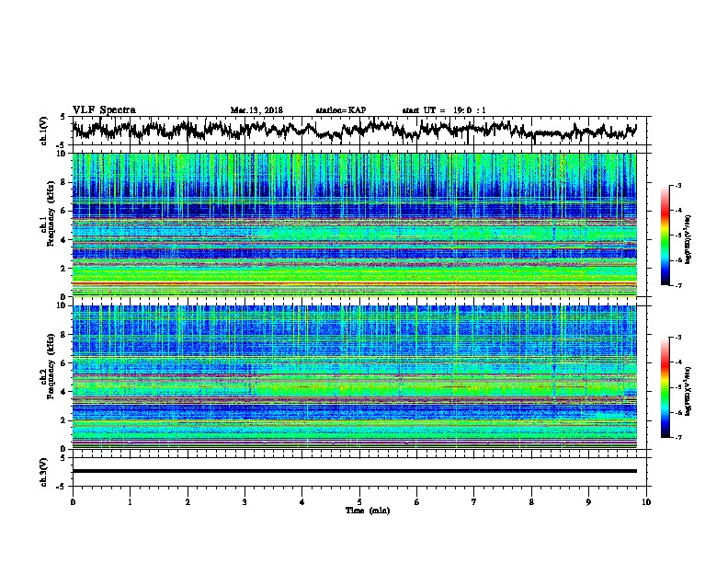Click the "station=KAP" header label
The image size is (728, 563).
(x=341, y=110)
